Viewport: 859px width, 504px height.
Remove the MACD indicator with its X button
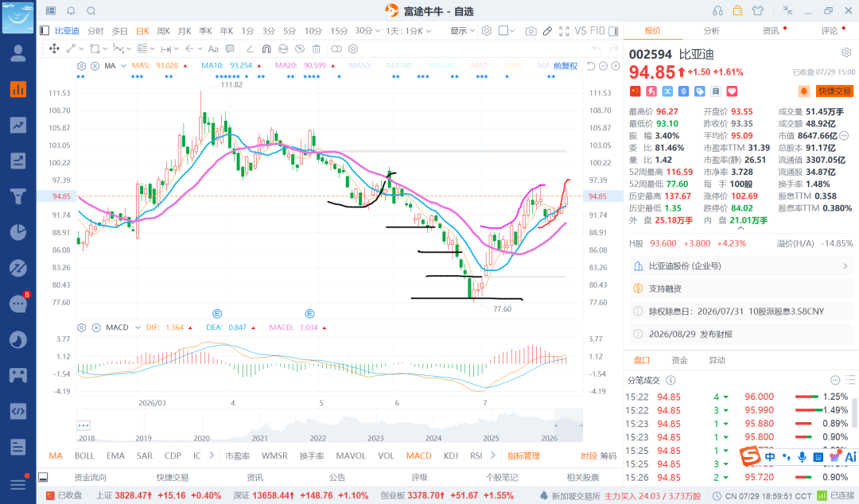[x=96, y=328]
